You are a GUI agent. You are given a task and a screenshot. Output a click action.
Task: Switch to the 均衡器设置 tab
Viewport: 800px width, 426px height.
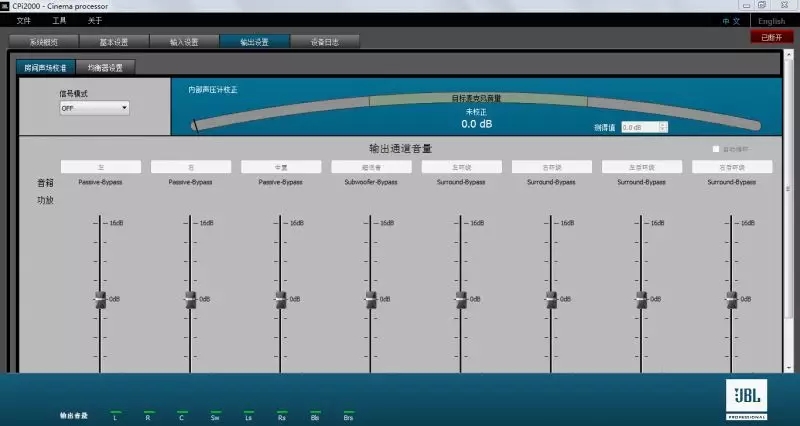(105, 67)
